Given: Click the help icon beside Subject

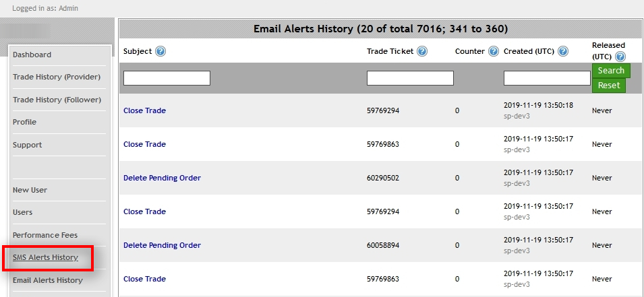Looking at the screenshot, I should (160, 51).
